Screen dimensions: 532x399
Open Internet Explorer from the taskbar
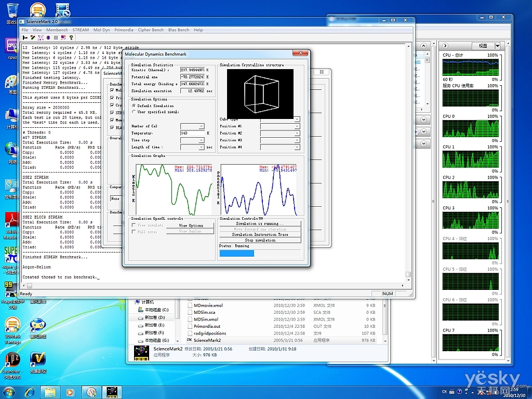[30, 393]
